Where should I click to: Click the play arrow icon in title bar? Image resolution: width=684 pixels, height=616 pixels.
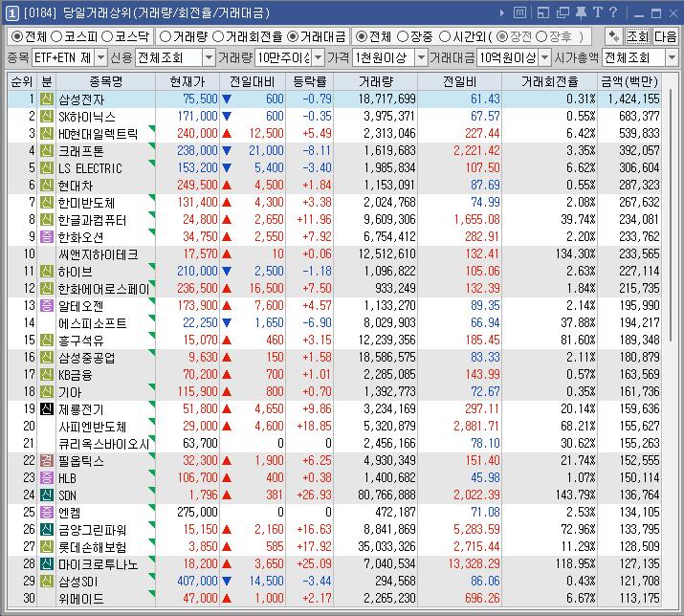pos(502,13)
